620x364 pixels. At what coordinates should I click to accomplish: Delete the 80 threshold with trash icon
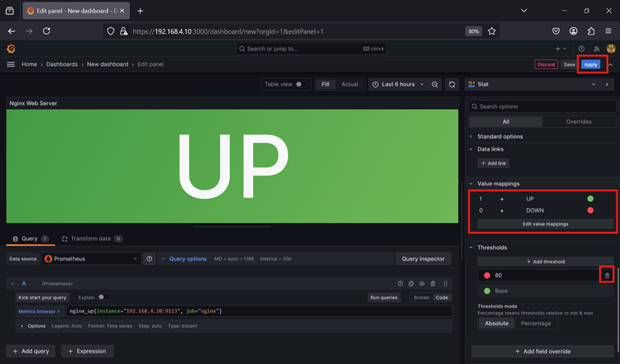click(x=607, y=275)
